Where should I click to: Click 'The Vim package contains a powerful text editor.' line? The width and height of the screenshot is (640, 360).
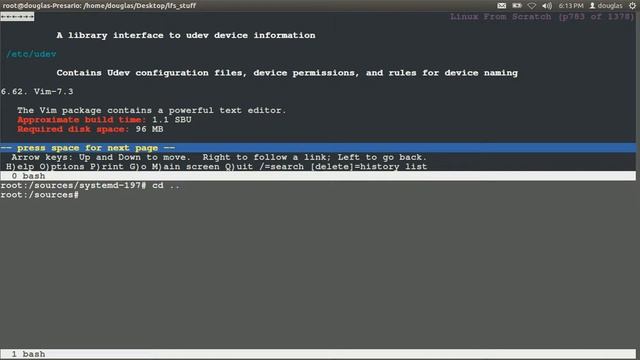point(152,110)
